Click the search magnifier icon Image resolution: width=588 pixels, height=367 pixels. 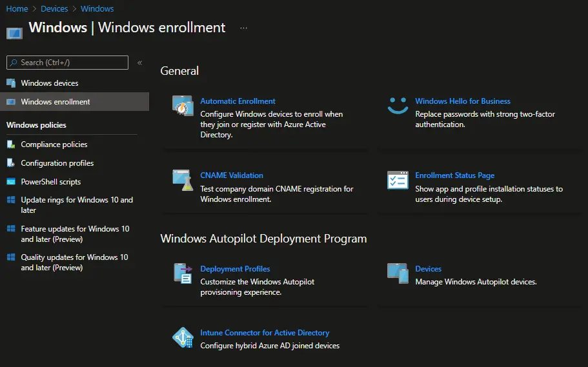(14, 63)
